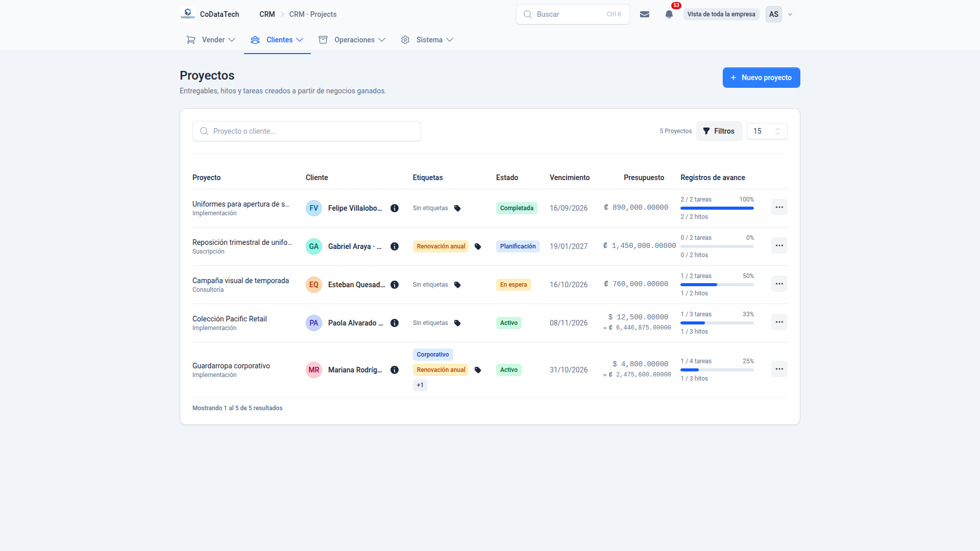Click due date 19/01/2027
Image resolution: width=980 pixels, height=551 pixels.
point(569,246)
